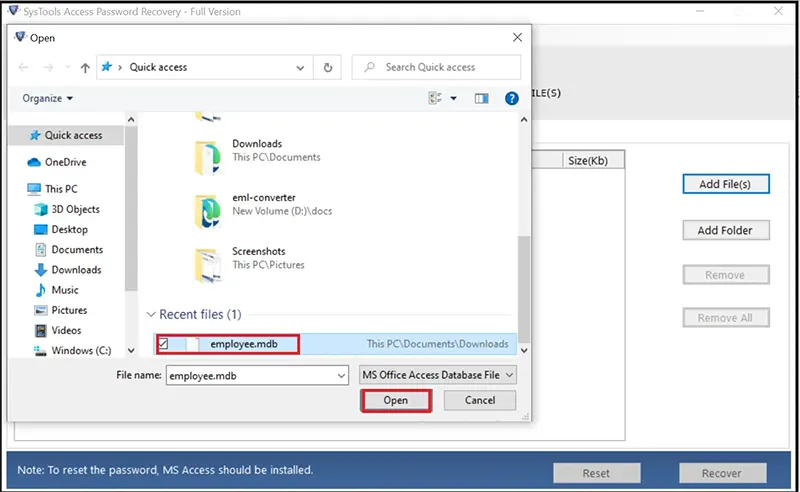Select Quick access in navigation pane

(66, 135)
